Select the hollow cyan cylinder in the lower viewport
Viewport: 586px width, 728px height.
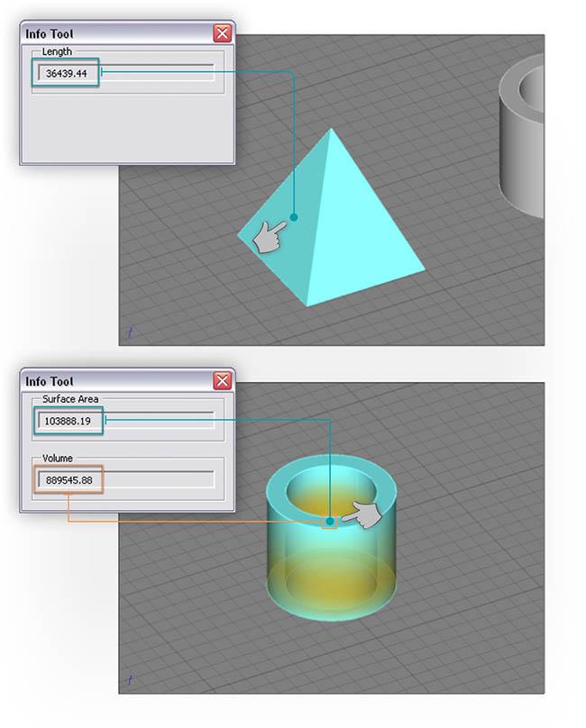(332, 539)
